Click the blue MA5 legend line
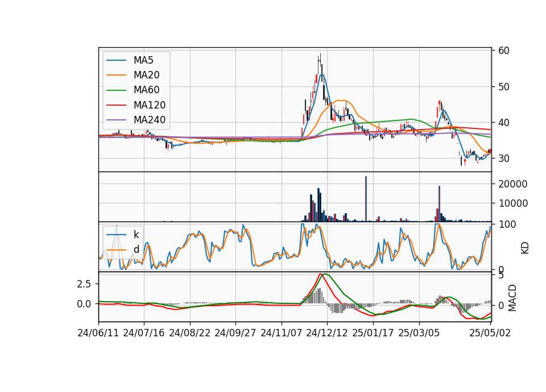The width and height of the screenshot is (546, 392). point(116,60)
